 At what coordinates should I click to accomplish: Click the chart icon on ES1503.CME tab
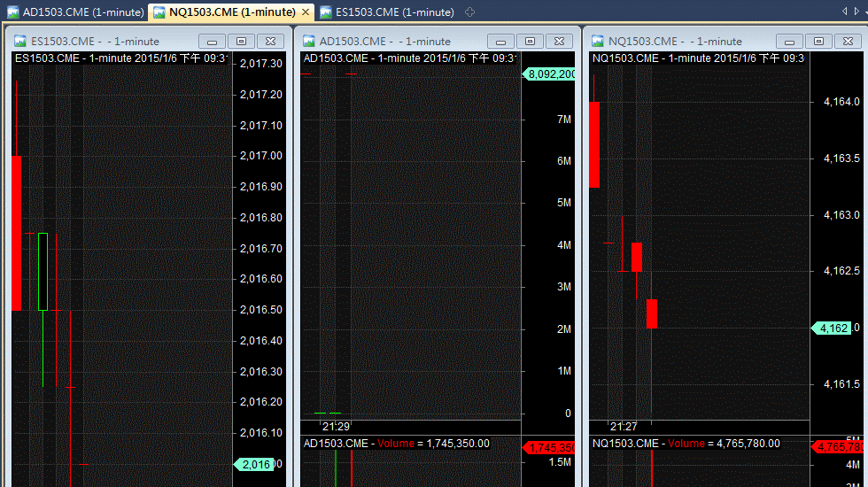[x=326, y=12]
